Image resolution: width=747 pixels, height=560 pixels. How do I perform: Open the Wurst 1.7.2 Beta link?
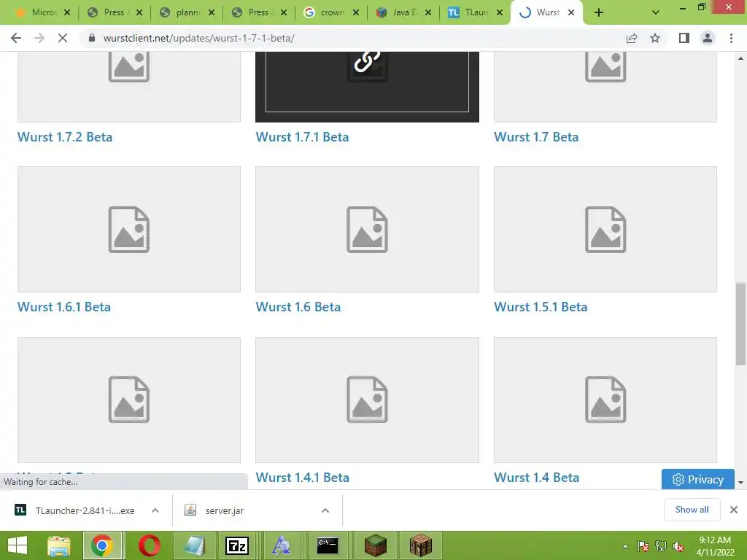tap(65, 137)
